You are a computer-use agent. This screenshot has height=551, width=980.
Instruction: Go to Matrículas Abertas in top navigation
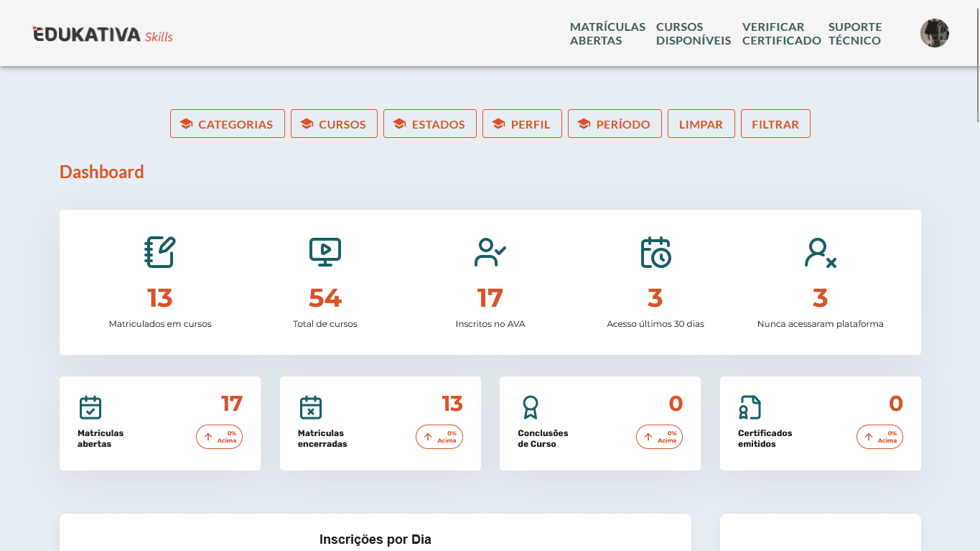coord(607,34)
